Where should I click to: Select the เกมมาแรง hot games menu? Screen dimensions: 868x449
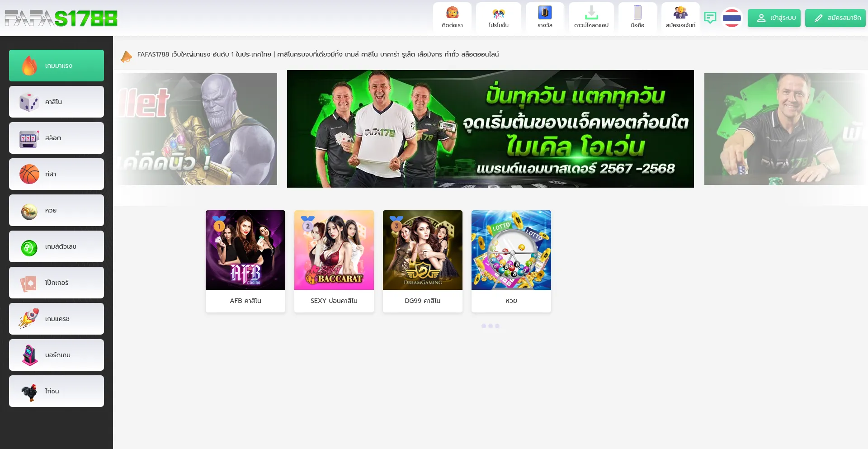pyautogui.click(x=57, y=66)
